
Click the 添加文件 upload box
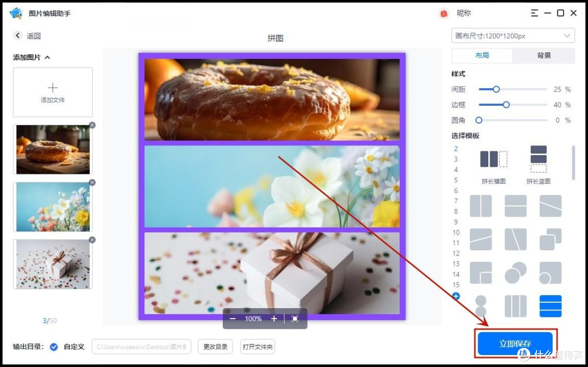pyautogui.click(x=53, y=92)
